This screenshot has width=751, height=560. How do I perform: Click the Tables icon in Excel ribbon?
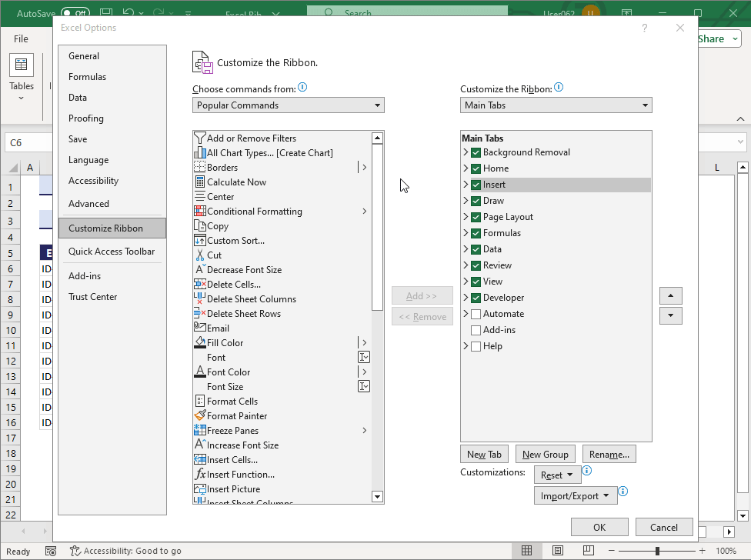coord(22,65)
